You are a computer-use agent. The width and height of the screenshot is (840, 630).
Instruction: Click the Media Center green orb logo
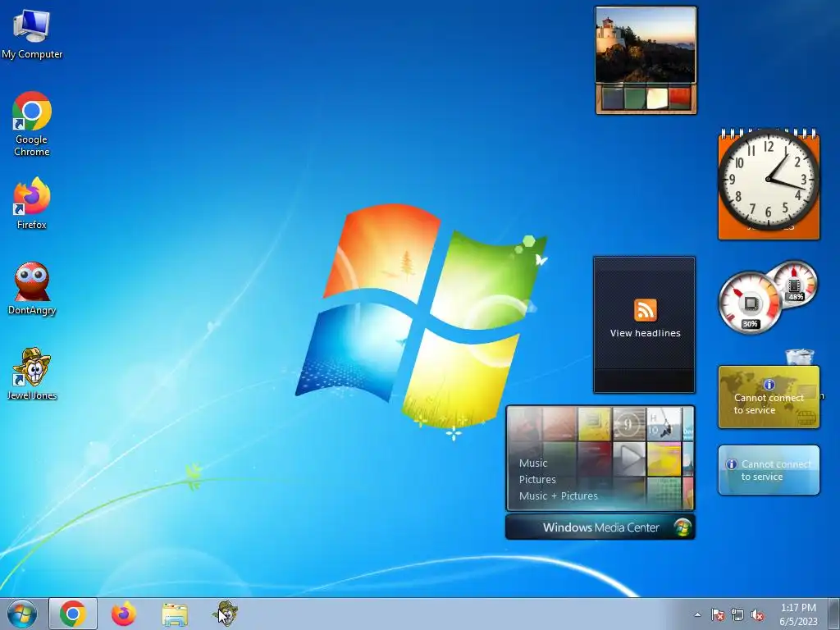[x=682, y=527]
